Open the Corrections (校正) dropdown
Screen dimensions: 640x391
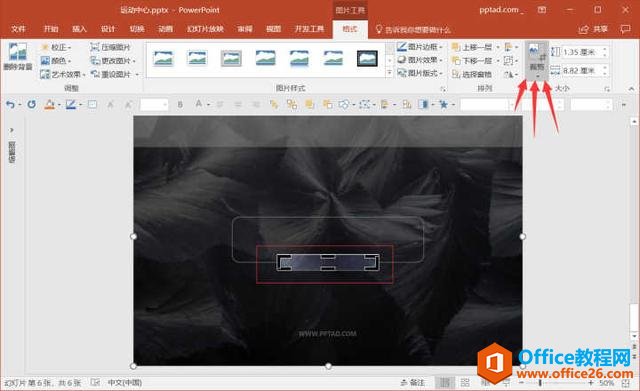click(x=56, y=47)
